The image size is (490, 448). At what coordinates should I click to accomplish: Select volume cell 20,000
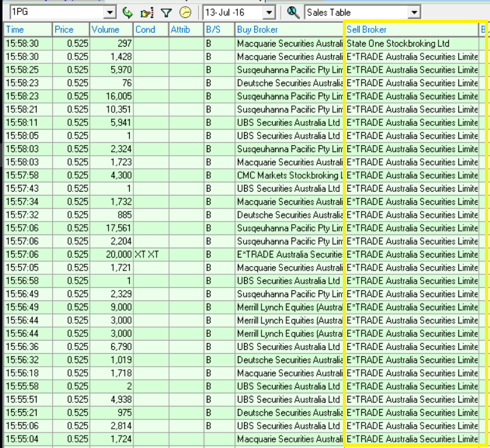[111, 254]
